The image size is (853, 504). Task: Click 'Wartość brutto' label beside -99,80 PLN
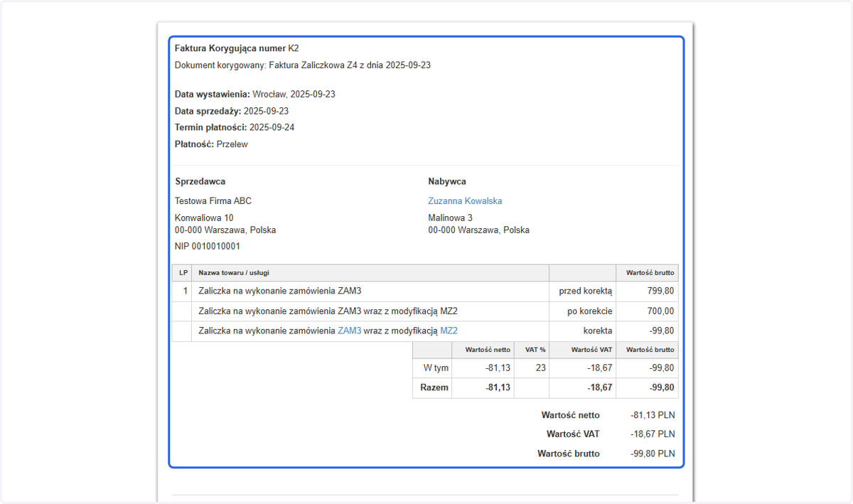pos(569,454)
